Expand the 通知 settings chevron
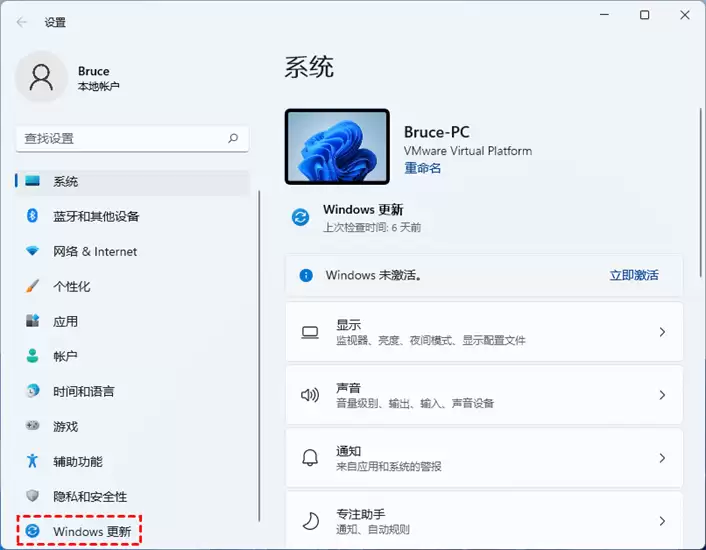706x550 pixels. 662,458
